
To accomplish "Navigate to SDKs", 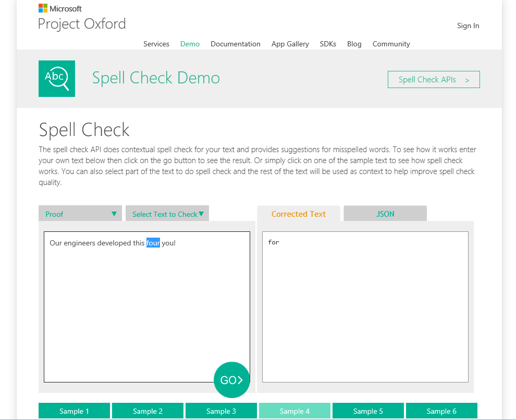I will tap(328, 44).
